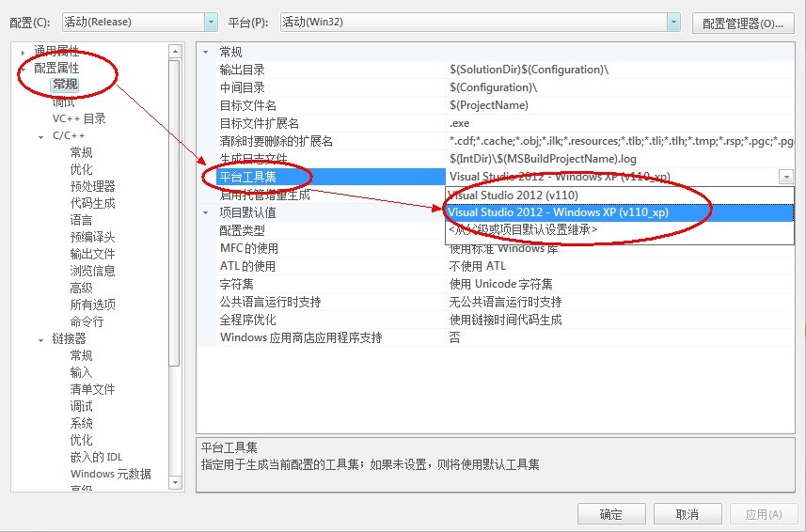806x532 pixels.
Task: Select VC++ 目录 in the tree
Action: point(79,118)
